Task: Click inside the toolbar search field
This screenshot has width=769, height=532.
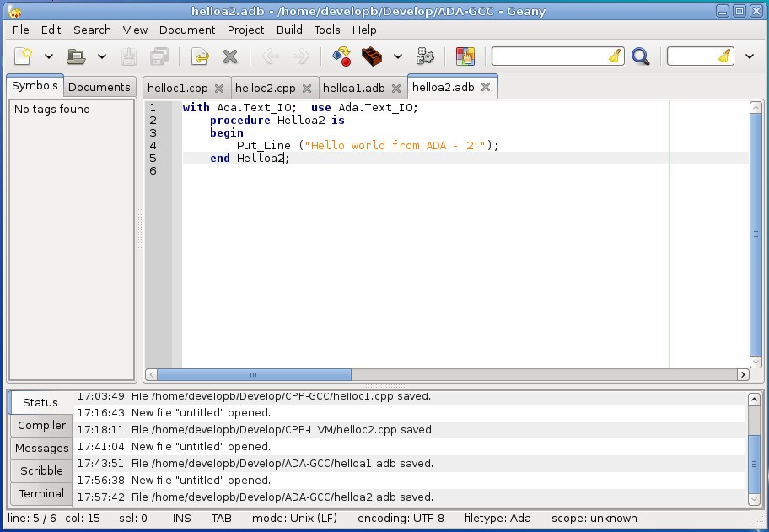Action: click(x=550, y=56)
